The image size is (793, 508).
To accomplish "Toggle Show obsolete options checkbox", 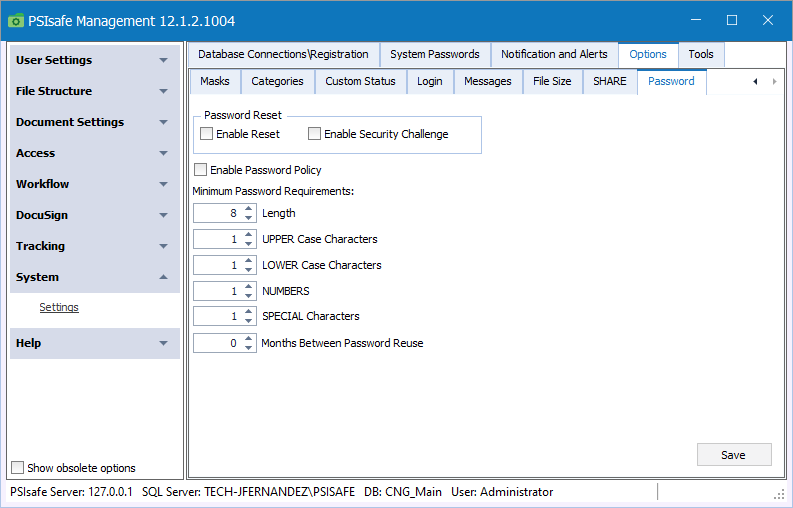I will (x=17, y=468).
